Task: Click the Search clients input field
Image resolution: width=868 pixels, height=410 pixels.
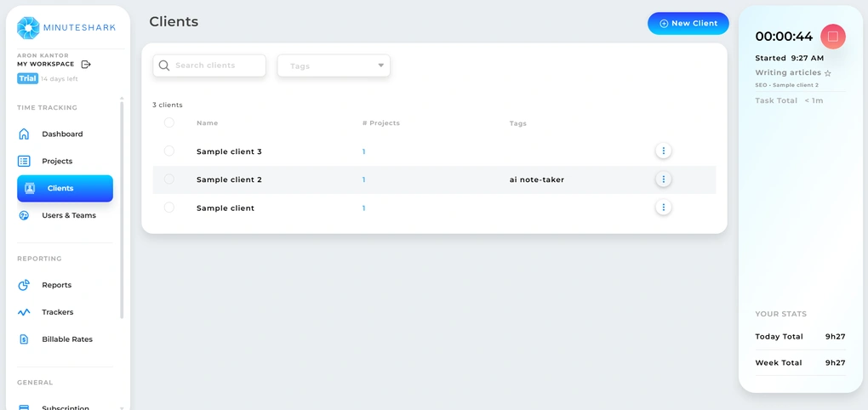Action: (x=217, y=65)
